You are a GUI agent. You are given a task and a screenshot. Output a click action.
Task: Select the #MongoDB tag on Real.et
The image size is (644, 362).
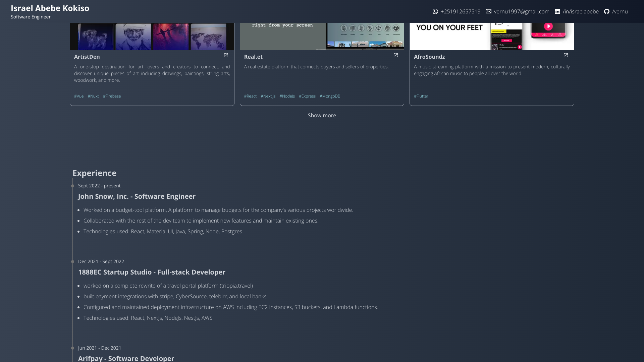point(330,96)
